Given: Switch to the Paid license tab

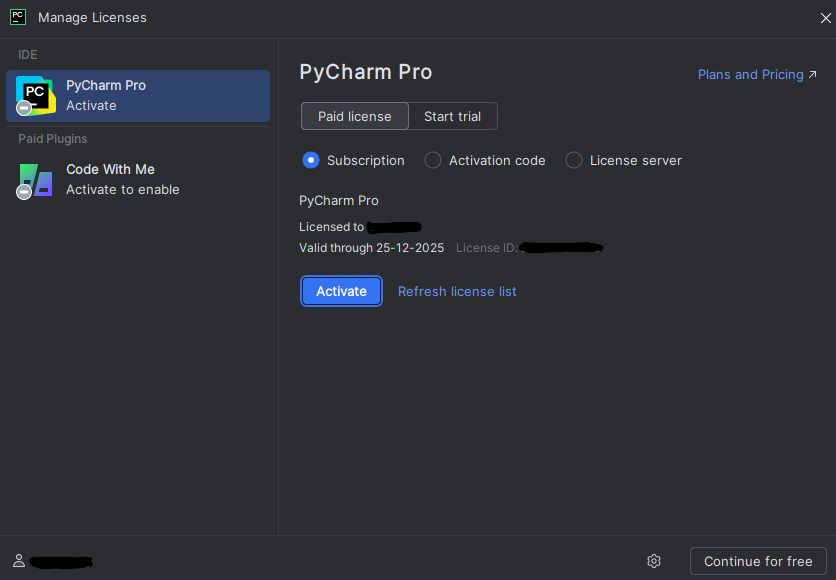Looking at the screenshot, I should pos(354,116).
